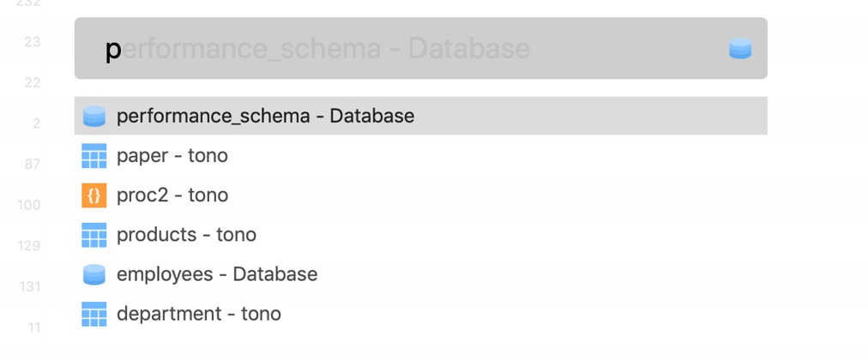This screenshot has height=360, width=868.
Task: Click the faded number 23 in left column
Action: [33, 41]
